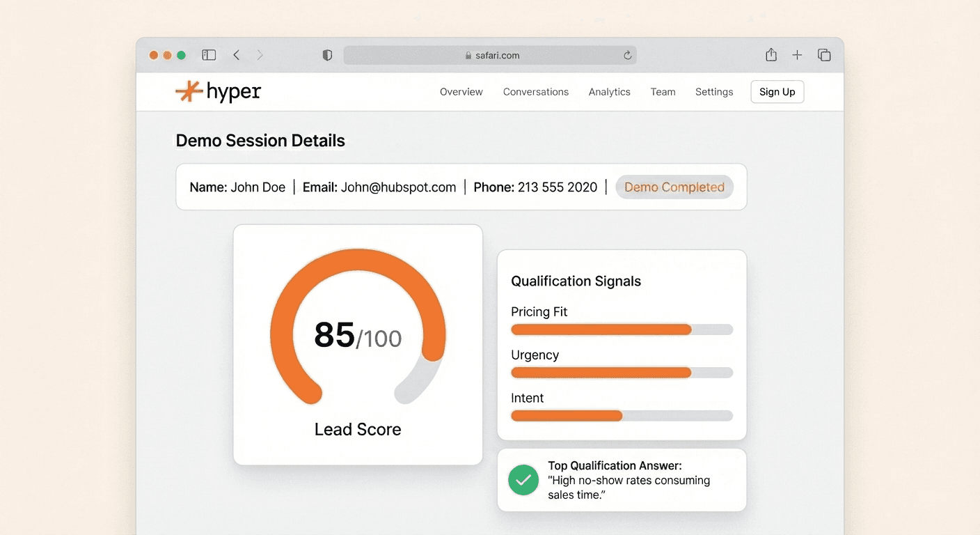Add a new tab with plus icon
Image resolution: width=980 pixels, height=535 pixels.
pyautogui.click(x=798, y=55)
